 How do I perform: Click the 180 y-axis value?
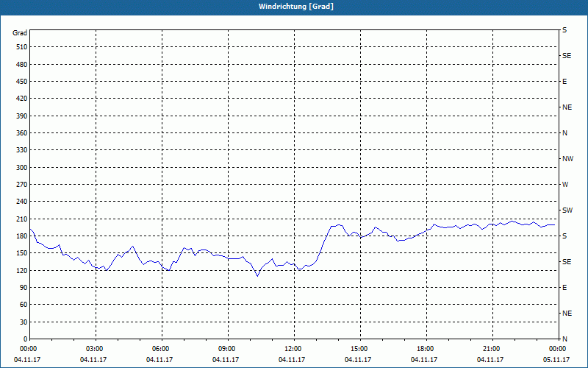coord(22,236)
